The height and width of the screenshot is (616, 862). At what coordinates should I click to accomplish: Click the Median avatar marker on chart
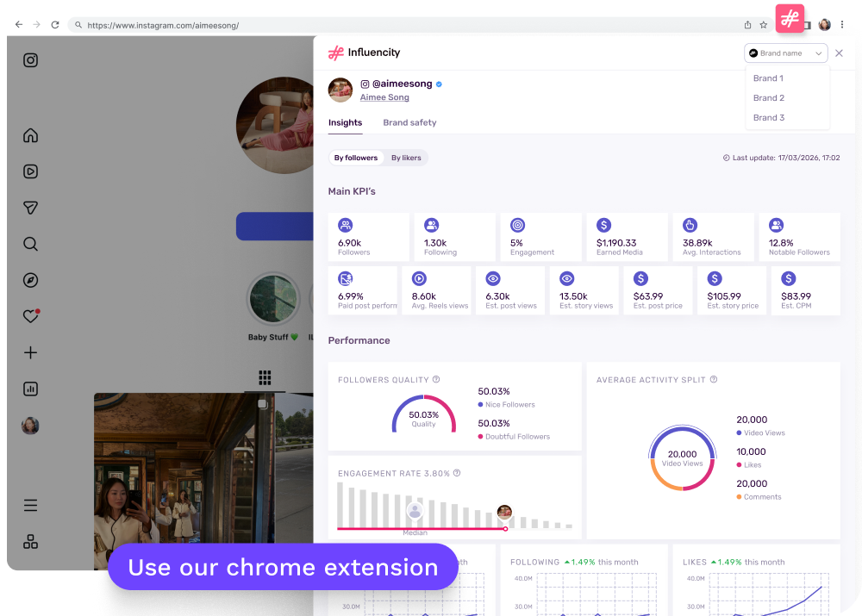tap(415, 512)
